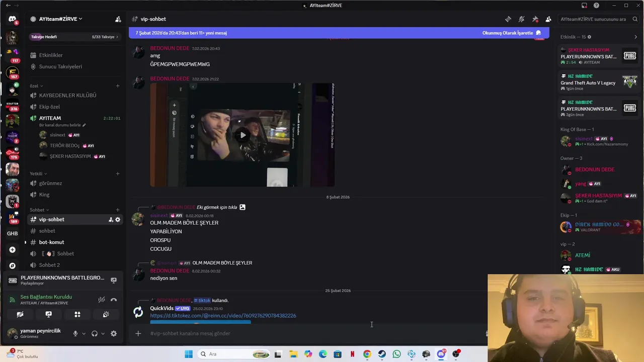The width and height of the screenshot is (644, 362).
Task: Join Sohbet 2 voice channel
Action: click(74, 265)
